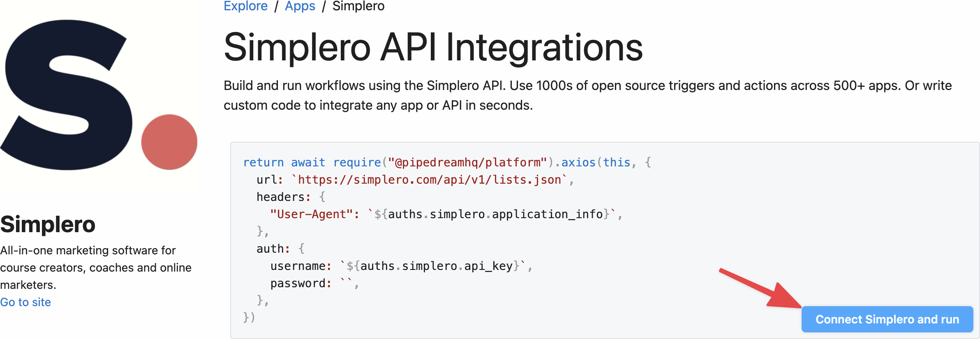Click the Simplero API Integrations heading

click(433, 48)
